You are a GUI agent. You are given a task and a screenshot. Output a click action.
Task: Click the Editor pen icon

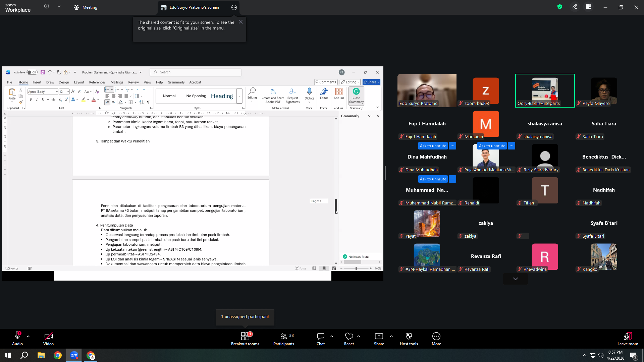(x=324, y=92)
